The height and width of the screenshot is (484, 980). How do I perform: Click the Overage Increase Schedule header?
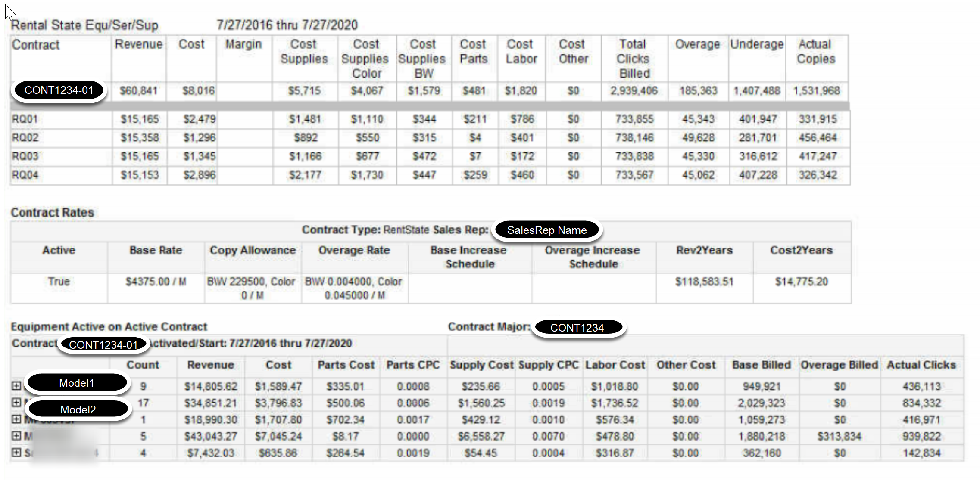pyautogui.click(x=592, y=257)
